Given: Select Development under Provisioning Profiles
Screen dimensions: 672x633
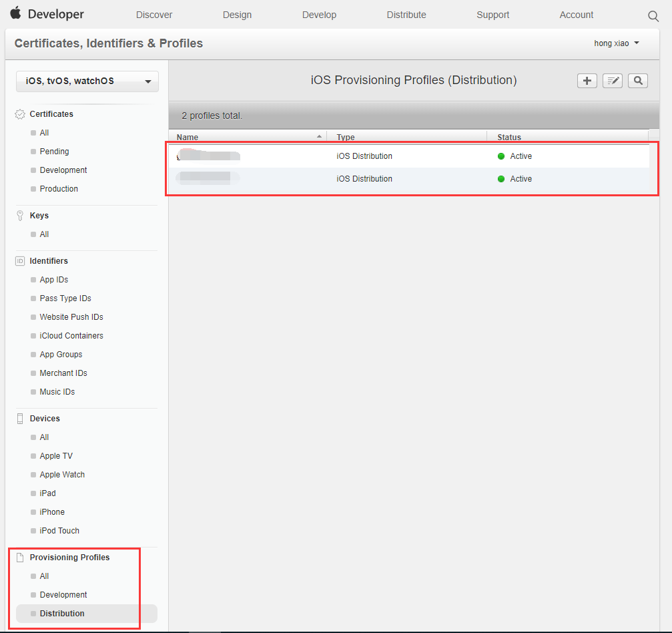Looking at the screenshot, I should coord(63,595).
